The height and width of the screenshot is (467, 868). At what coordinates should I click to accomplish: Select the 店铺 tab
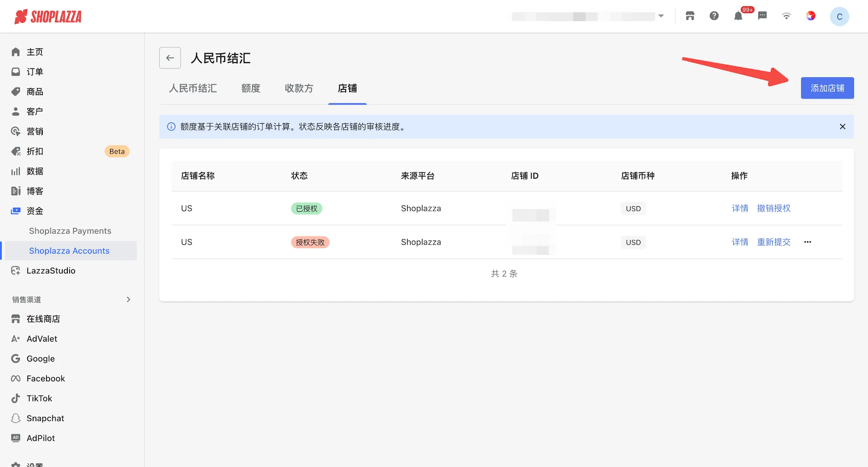coord(348,88)
